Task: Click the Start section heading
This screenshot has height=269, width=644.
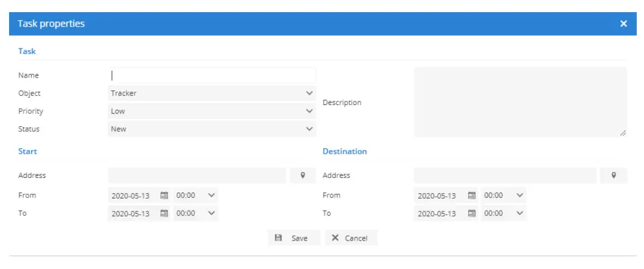Action: point(27,151)
